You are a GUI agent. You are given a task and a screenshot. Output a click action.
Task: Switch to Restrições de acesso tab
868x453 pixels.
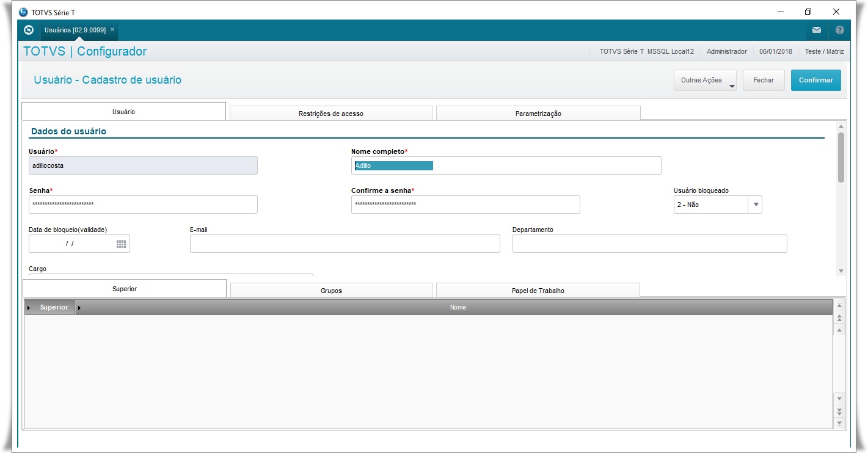[331, 114]
